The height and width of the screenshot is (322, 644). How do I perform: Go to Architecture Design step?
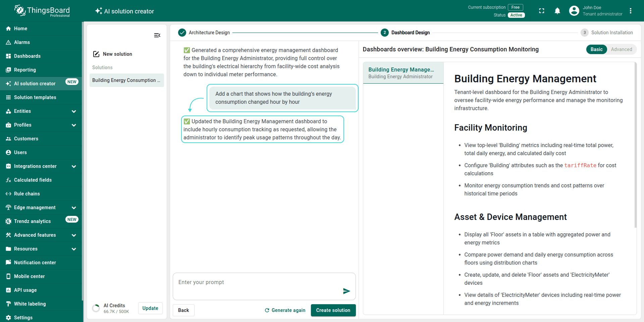point(204,33)
